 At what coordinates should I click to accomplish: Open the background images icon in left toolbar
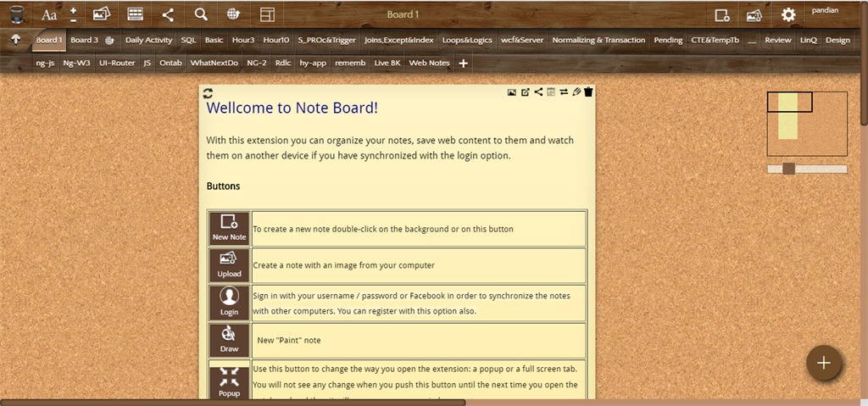coord(102,14)
